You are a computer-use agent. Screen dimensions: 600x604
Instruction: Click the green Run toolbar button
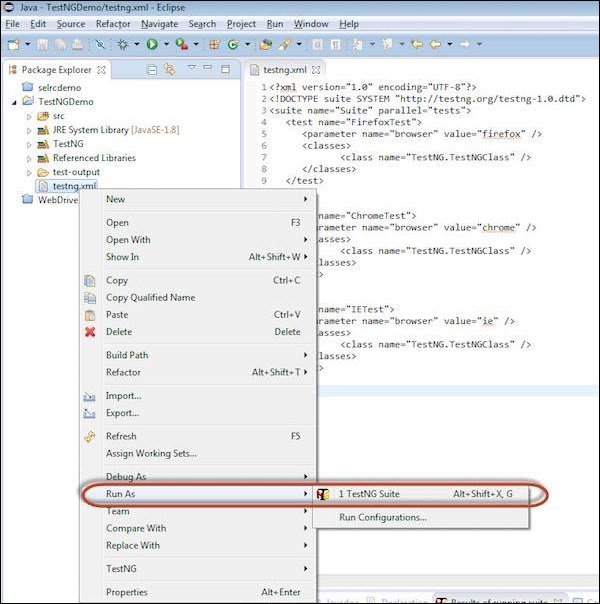(152, 44)
